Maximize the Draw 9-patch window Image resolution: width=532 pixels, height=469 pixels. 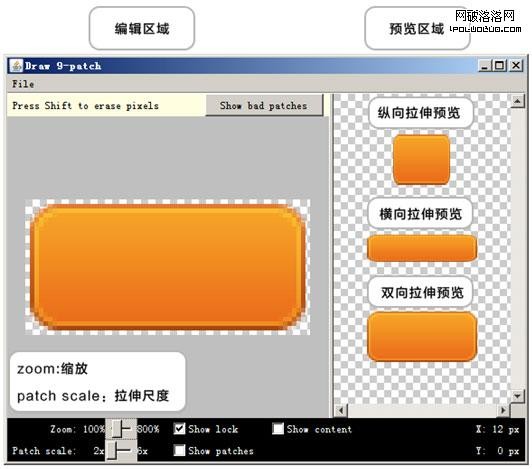pos(500,65)
